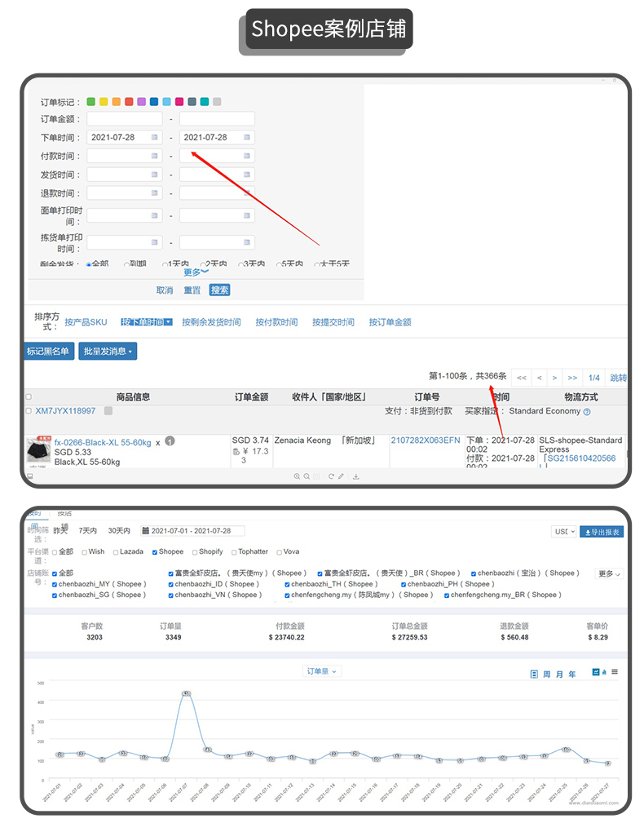The width and height of the screenshot is (644, 832).
Task: Open calendar icon in payment time start field
Action: (155, 156)
